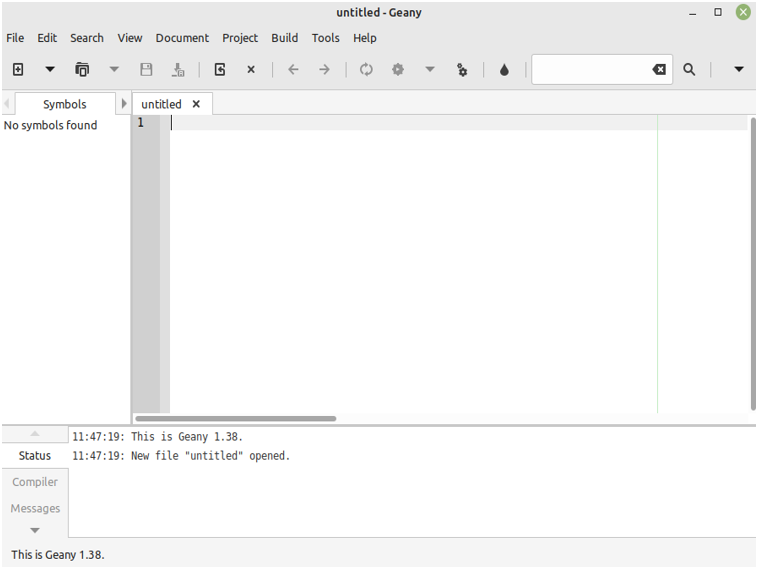Open the Document menu
This screenshot has height=567, width=758.
pyautogui.click(x=182, y=38)
